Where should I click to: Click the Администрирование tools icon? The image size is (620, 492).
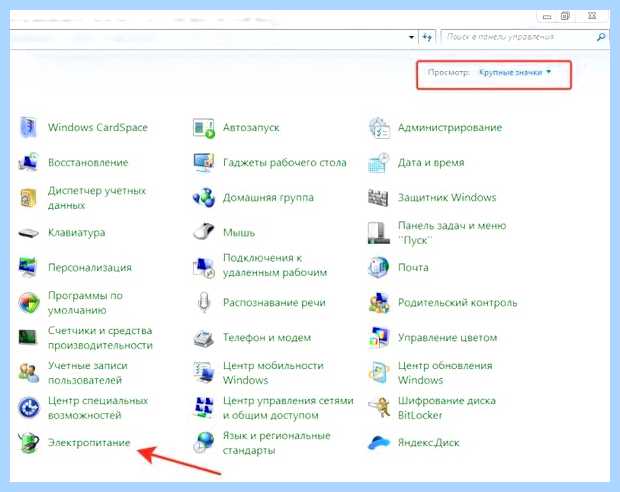pyautogui.click(x=379, y=128)
